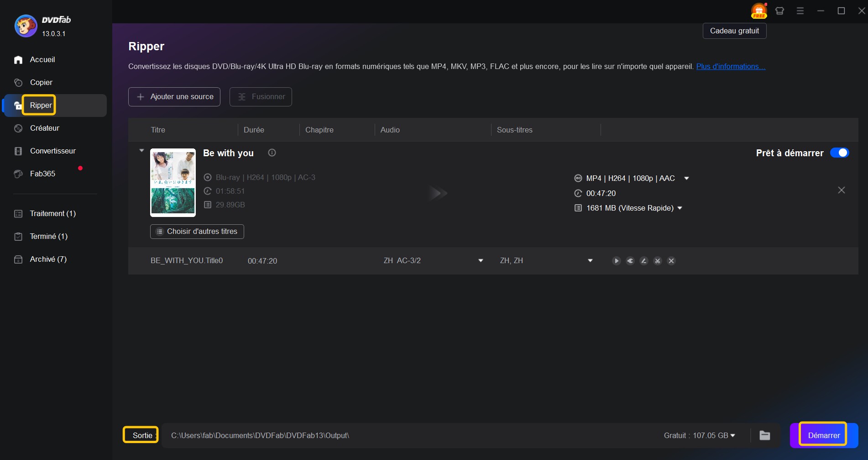Click the Audio column header
This screenshot has height=460, width=868.
click(x=390, y=130)
